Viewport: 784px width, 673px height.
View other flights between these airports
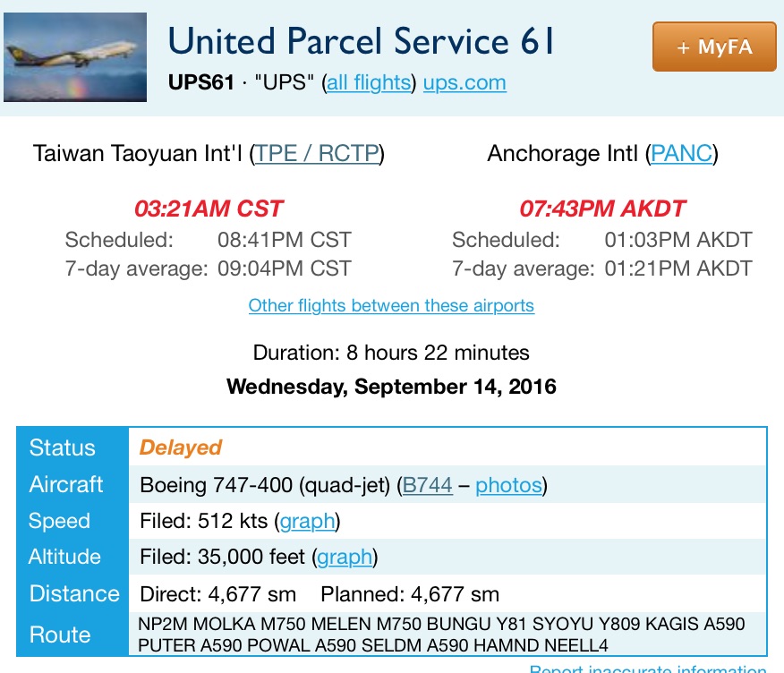point(391,306)
